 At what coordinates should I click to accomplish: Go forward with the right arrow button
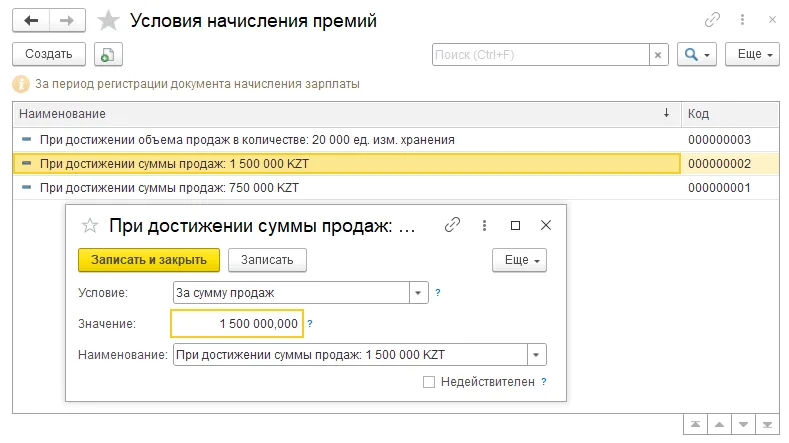pyautogui.click(x=67, y=21)
